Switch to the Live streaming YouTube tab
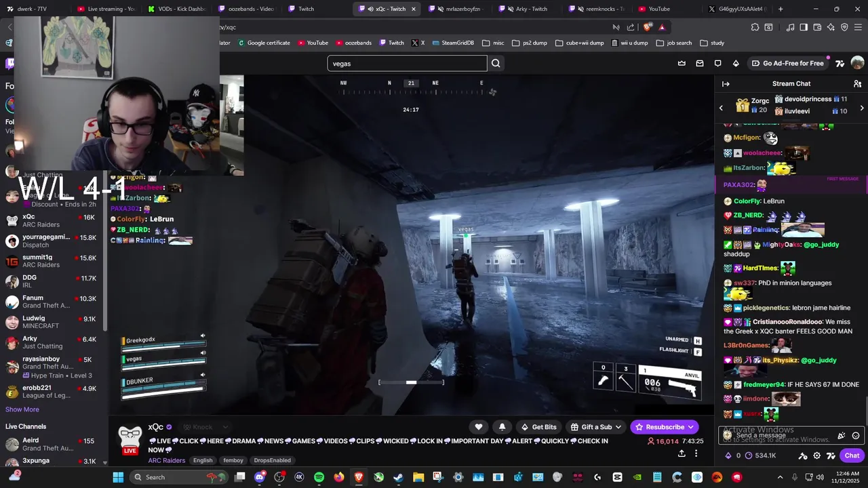The width and height of the screenshot is (868, 488). point(106,9)
